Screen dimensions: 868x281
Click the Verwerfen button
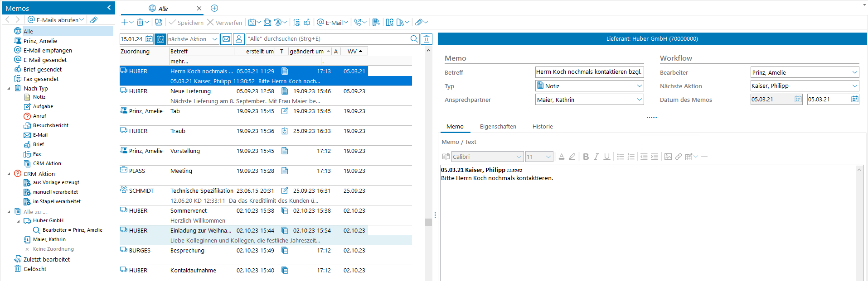pos(224,23)
